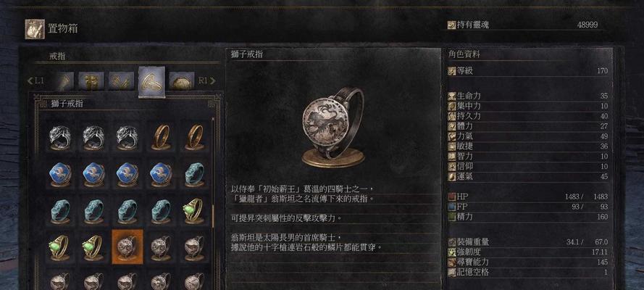This screenshot has width=644, height=290.
Task: Click the 裝備重量 equip load icon
Action: tap(452, 242)
